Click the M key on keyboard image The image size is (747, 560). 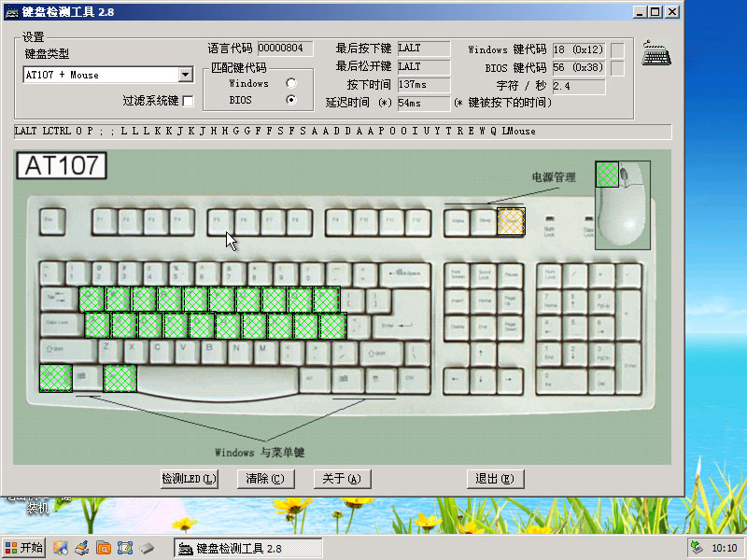pos(264,352)
